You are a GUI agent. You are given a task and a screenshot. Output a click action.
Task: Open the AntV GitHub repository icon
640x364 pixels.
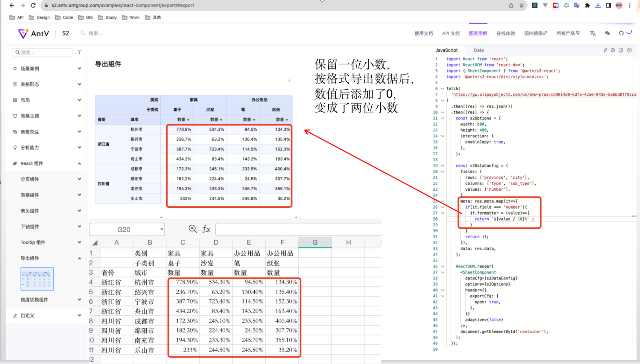click(621, 33)
